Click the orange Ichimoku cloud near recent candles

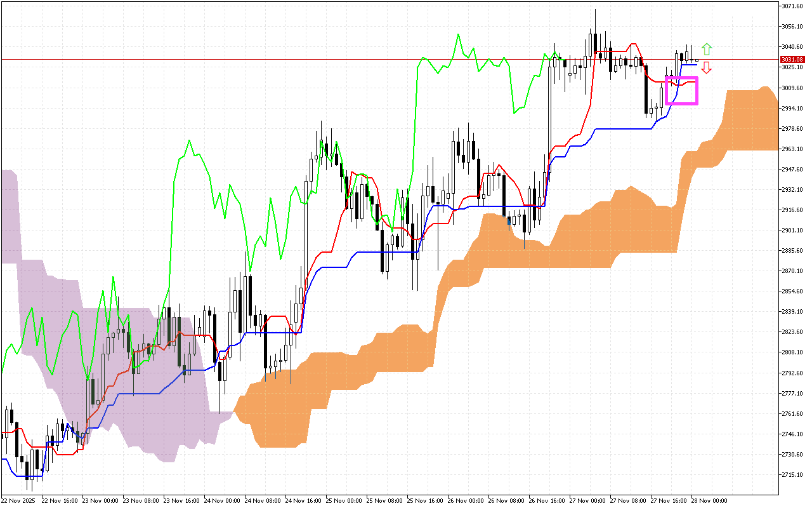[x=749, y=114]
